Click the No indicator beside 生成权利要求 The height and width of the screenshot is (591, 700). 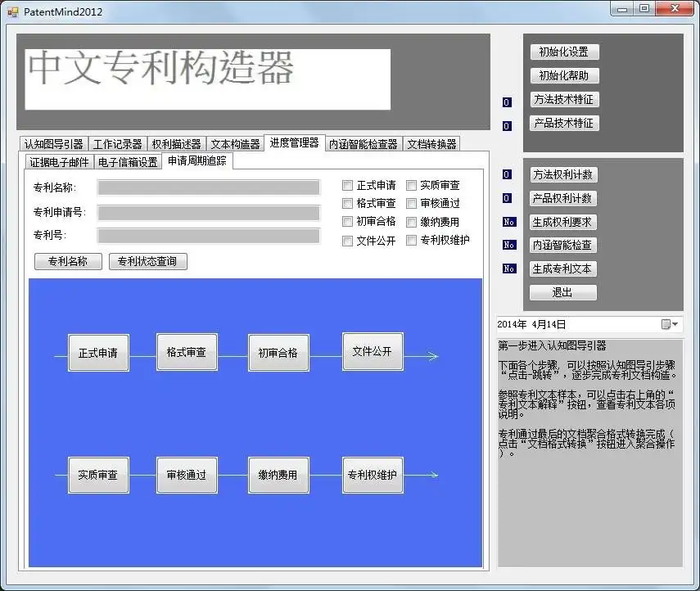pyautogui.click(x=509, y=221)
